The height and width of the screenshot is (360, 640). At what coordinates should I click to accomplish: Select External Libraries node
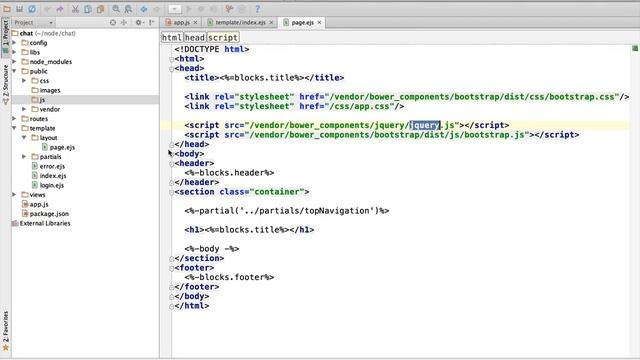pyautogui.click(x=41, y=223)
